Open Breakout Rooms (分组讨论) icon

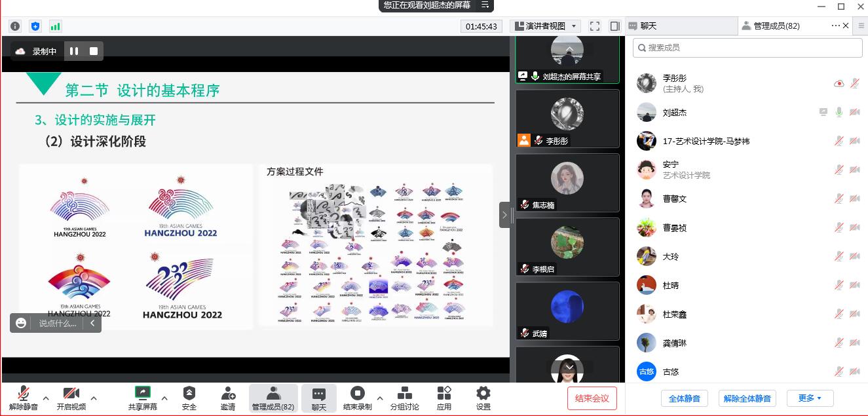click(x=404, y=393)
